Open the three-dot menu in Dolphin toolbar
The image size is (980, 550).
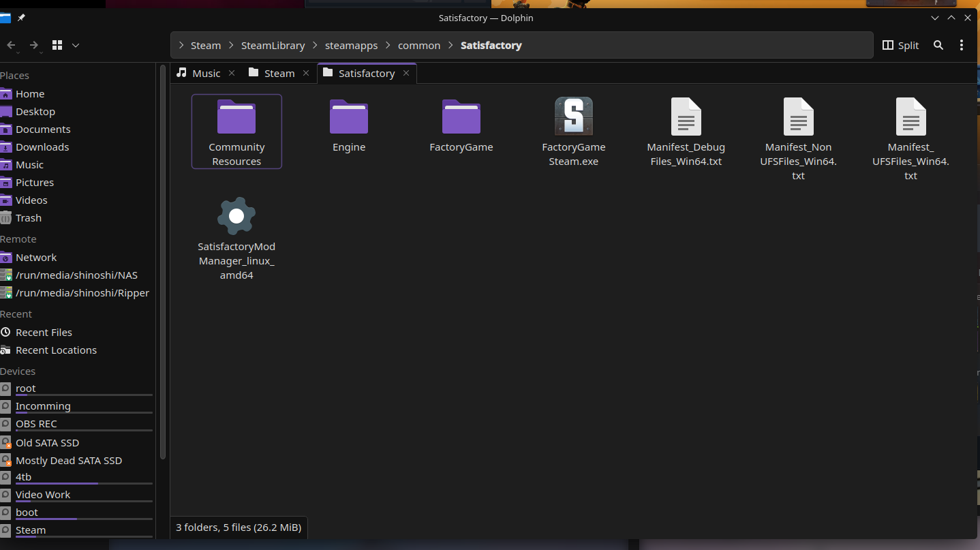click(962, 45)
